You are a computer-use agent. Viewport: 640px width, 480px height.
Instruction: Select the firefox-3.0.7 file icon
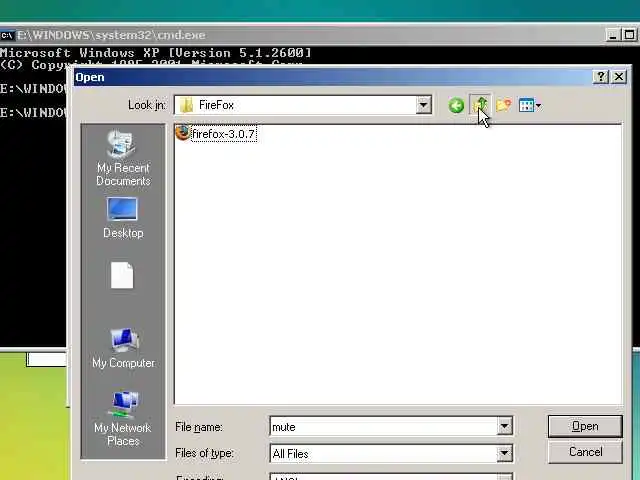click(x=182, y=133)
